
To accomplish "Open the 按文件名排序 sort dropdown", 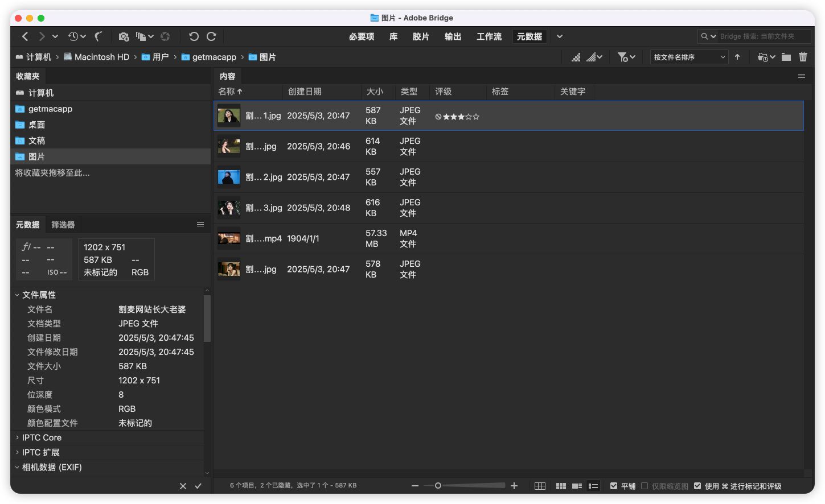I will 689,57.
